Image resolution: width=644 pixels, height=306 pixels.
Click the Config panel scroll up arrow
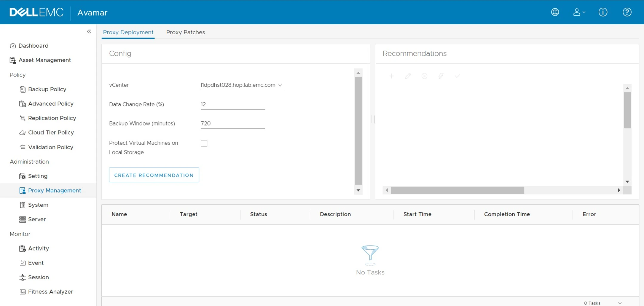click(x=358, y=73)
